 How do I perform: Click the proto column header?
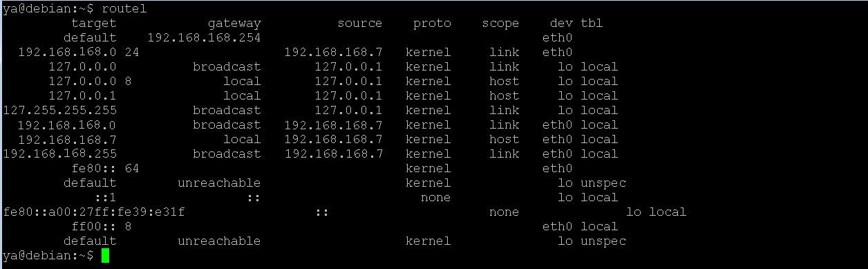pyautogui.click(x=432, y=24)
